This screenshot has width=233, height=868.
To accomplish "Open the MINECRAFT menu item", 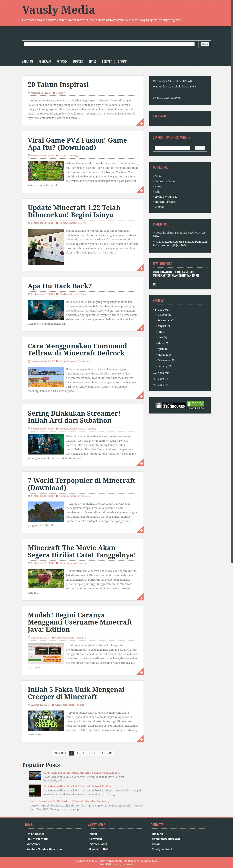I will pyautogui.click(x=45, y=62).
